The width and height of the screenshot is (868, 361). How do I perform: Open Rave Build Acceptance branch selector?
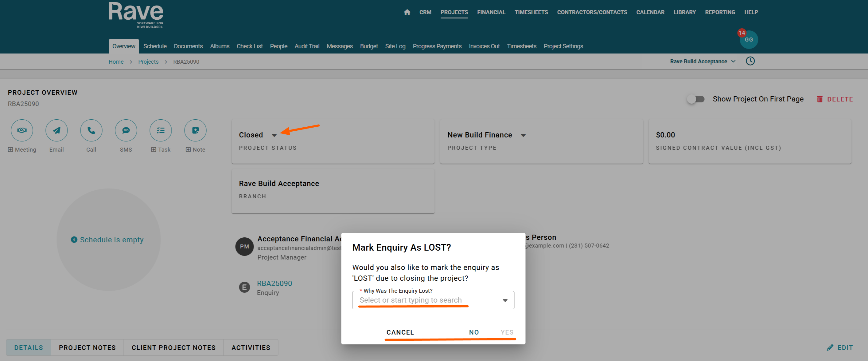[x=702, y=61]
